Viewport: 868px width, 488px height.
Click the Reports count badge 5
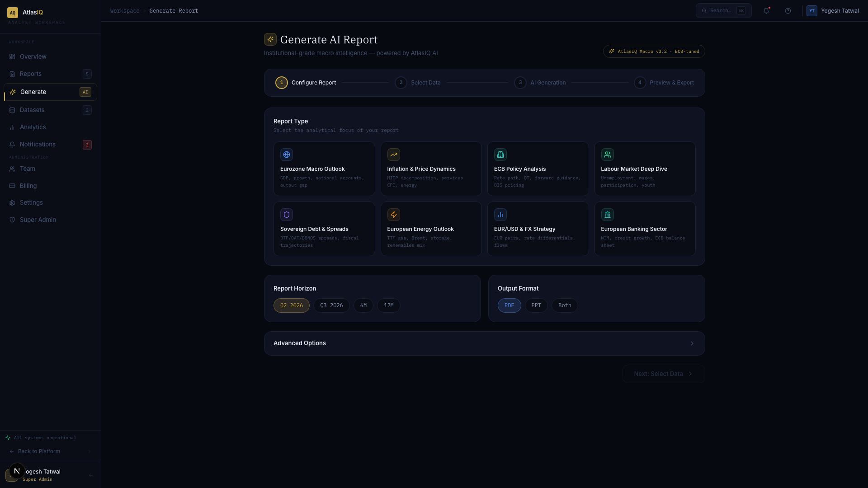pyautogui.click(x=87, y=74)
